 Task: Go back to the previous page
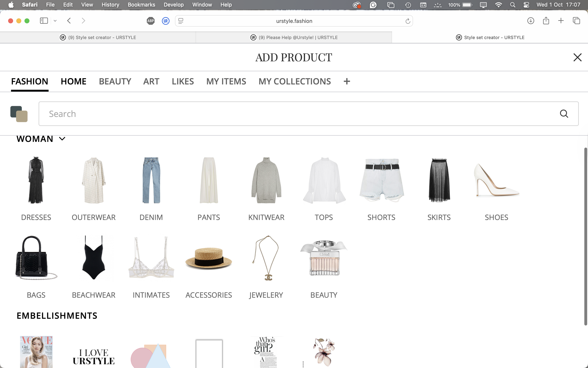(x=69, y=21)
